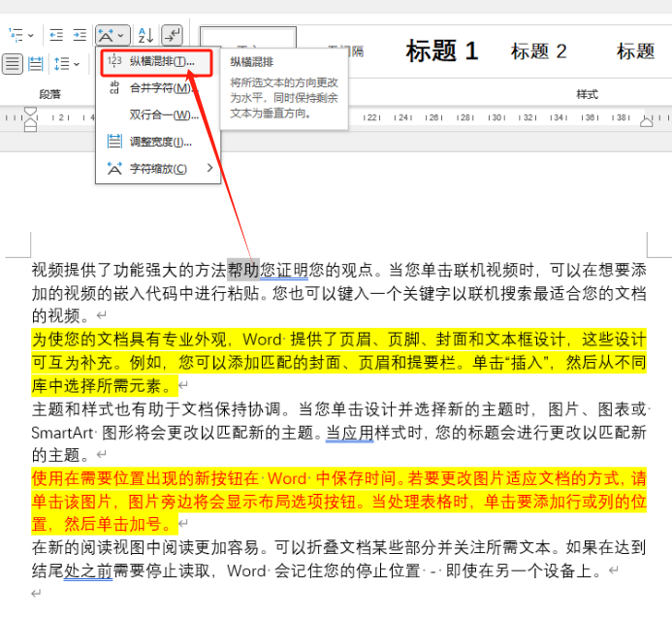
Task: Click the ab/cd icon beside 合并字符
Action: [x=114, y=87]
